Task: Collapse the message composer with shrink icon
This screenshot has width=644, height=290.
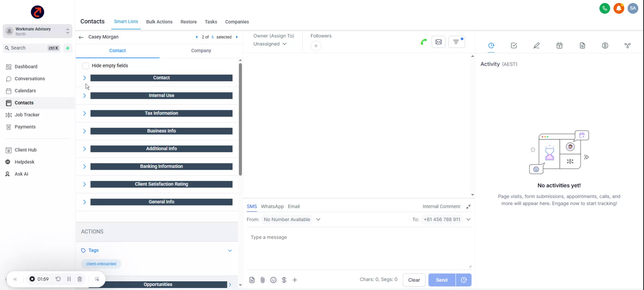Action: click(468, 207)
